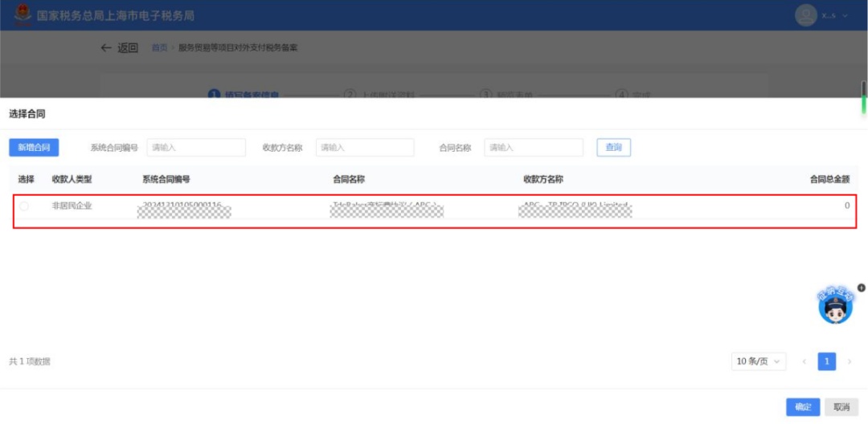
Task: Click the 新增合同 button
Action: [34, 148]
